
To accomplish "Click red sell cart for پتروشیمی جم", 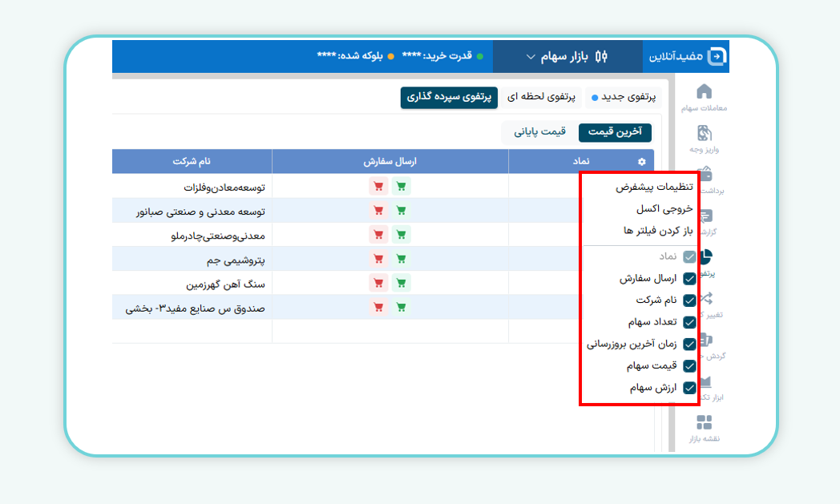I will (x=378, y=259).
